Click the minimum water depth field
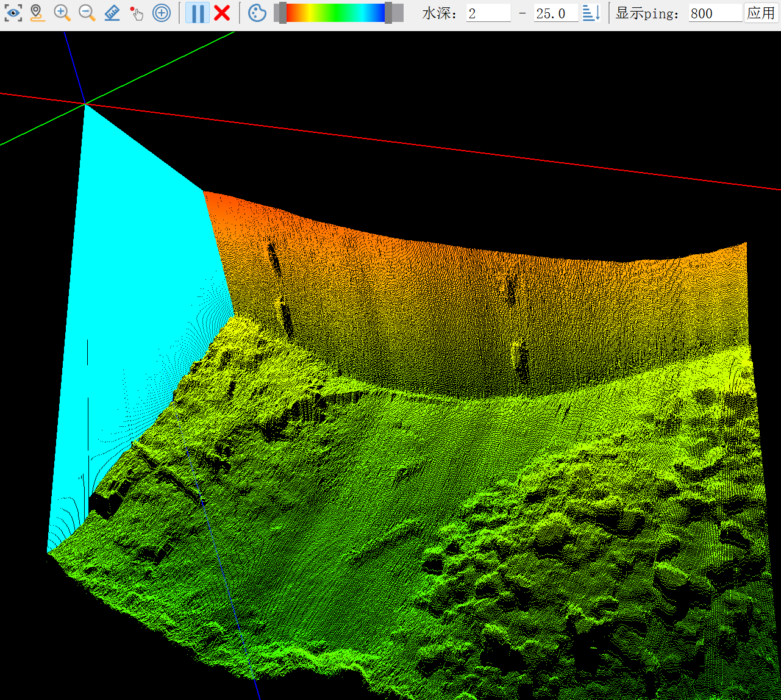Screen dimensions: 781x700 point(488,13)
